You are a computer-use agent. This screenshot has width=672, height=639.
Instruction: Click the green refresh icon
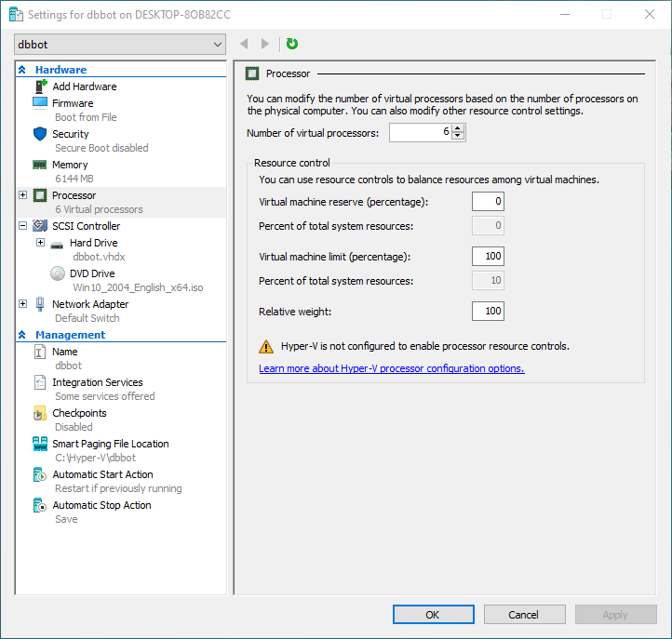pyautogui.click(x=292, y=44)
